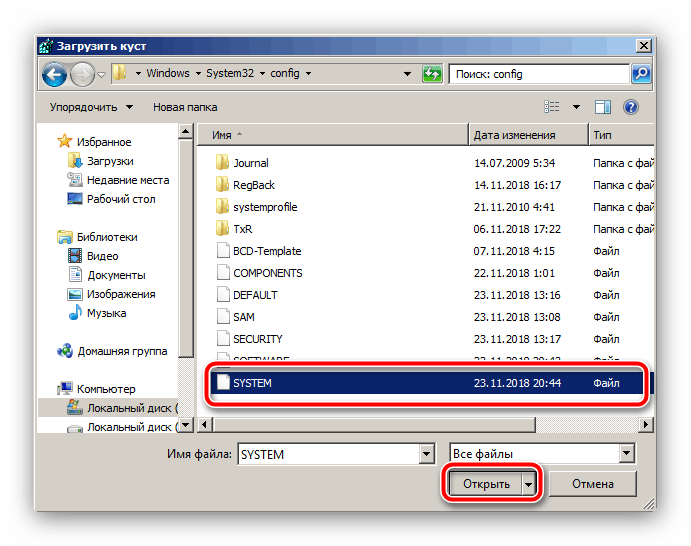
Task: Click the Windows breadcrumb segment
Action: click(168, 73)
